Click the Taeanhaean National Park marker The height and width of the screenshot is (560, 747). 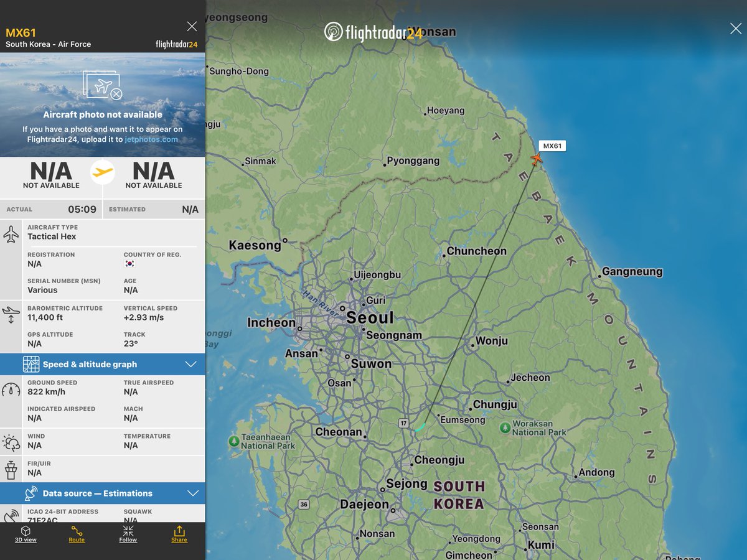[233, 441]
